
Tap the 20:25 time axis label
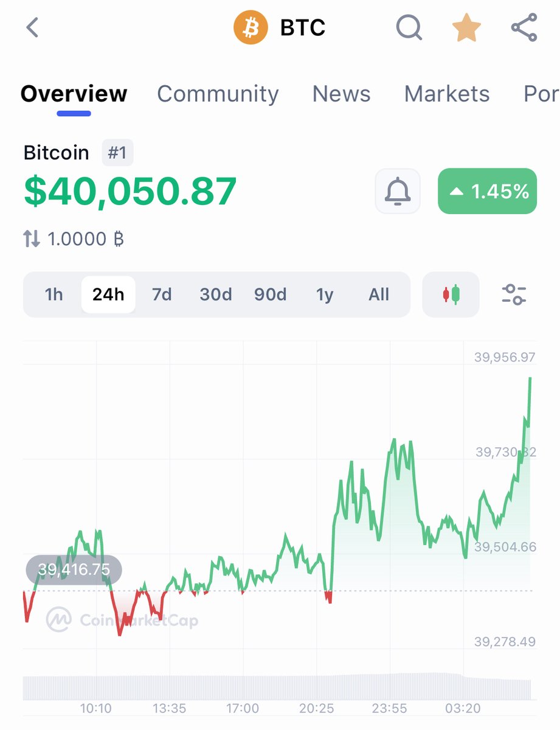click(316, 708)
